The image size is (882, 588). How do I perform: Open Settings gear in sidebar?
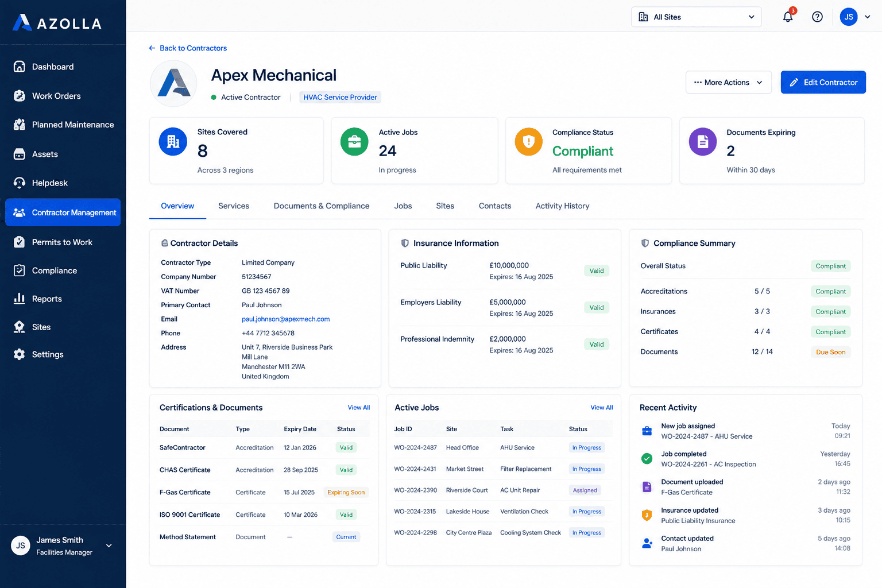click(x=20, y=354)
